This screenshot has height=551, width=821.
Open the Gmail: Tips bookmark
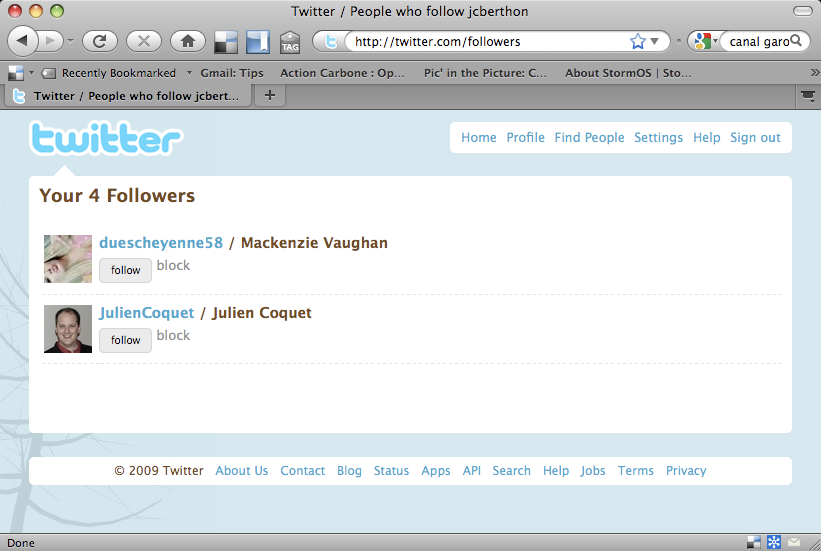pos(231,73)
